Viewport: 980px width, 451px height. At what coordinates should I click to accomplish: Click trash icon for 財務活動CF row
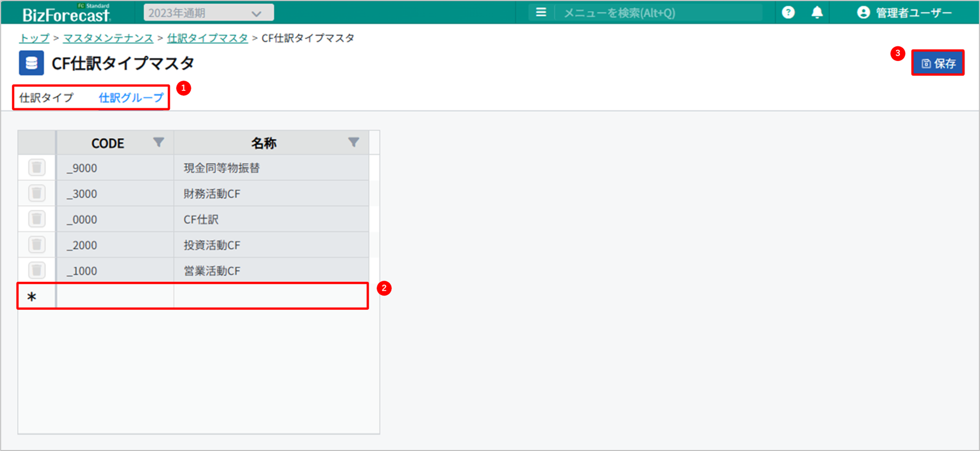(x=37, y=193)
